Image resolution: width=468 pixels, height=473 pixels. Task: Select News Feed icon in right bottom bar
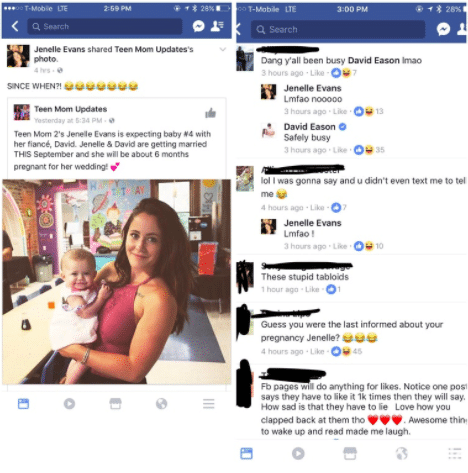coord(246,454)
